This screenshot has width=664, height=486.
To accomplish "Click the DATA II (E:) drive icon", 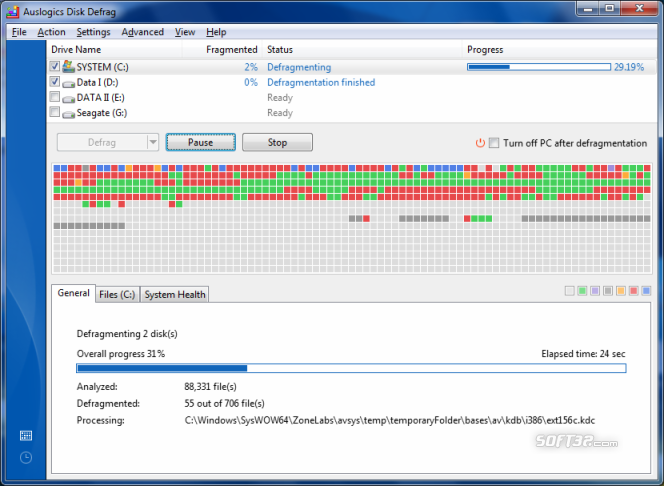I will 68,99.
